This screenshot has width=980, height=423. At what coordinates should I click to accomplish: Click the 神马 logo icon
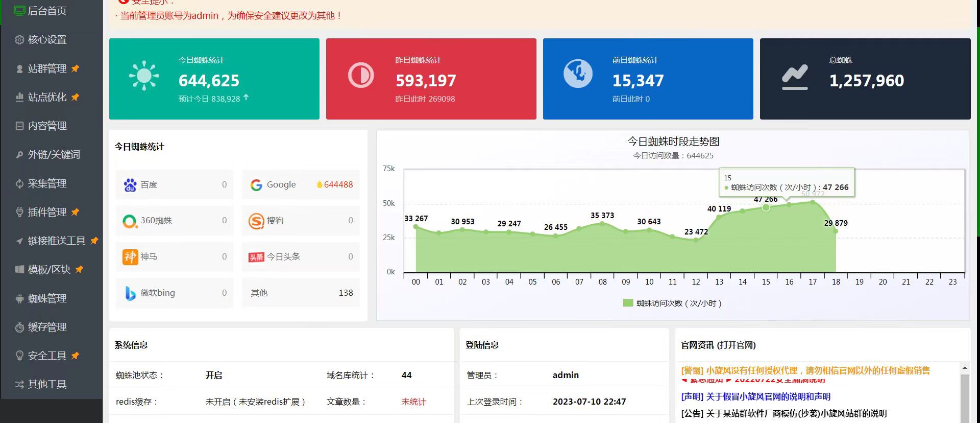pyautogui.click(x=130, y=257)
